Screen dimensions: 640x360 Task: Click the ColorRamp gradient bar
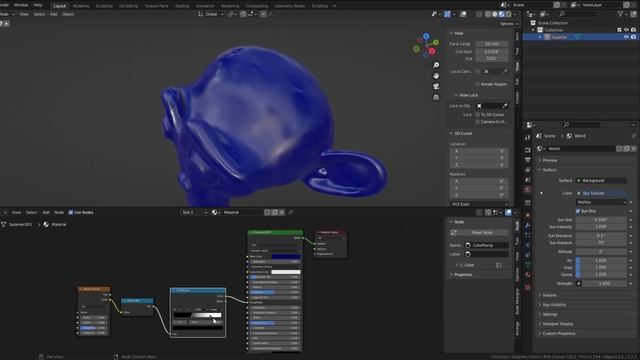[x=198, y=315]
